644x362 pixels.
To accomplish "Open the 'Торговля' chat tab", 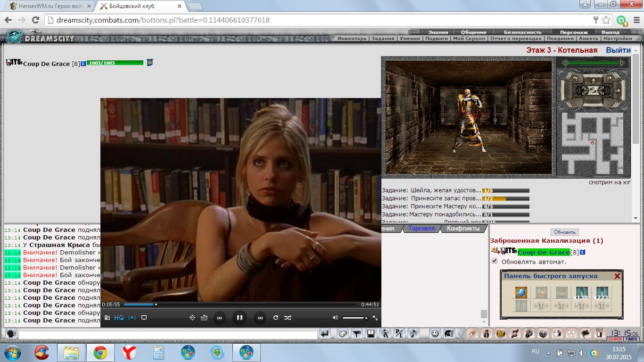I will (421, 229).
